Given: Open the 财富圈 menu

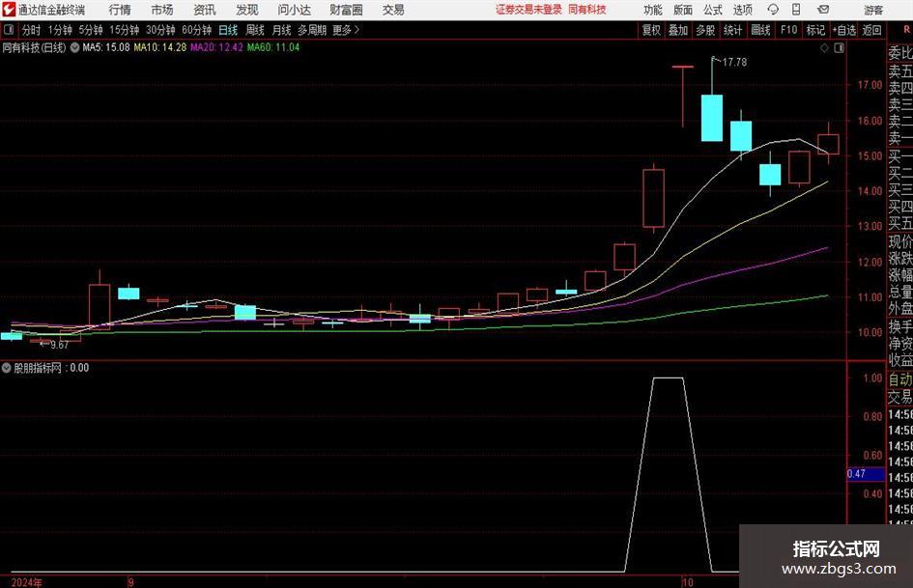Looking at the screenshot, I should pyautogui.click(x=346, y=10).
